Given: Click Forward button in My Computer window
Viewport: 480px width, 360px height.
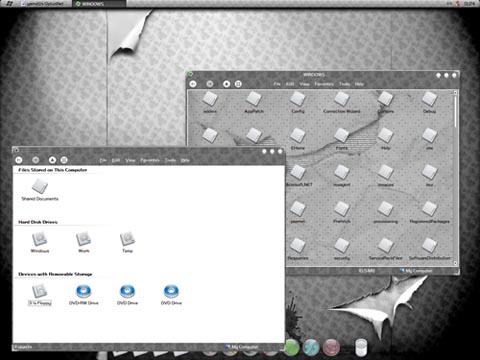Looking at the screenshot, I should coord(36,160).
